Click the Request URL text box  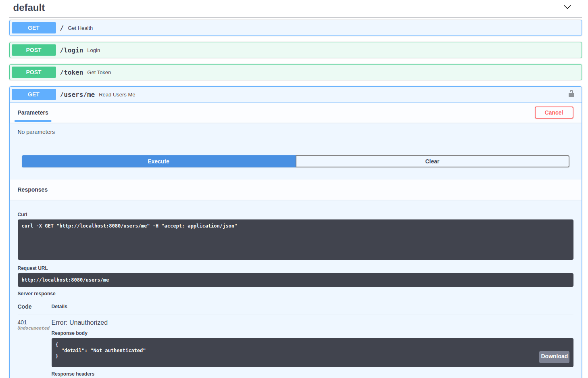[x=295, y=280]
